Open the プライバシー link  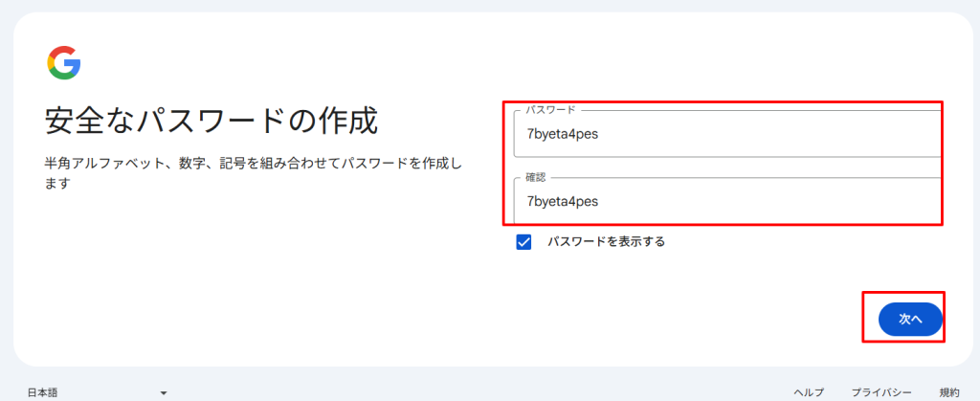coord(880,392)
